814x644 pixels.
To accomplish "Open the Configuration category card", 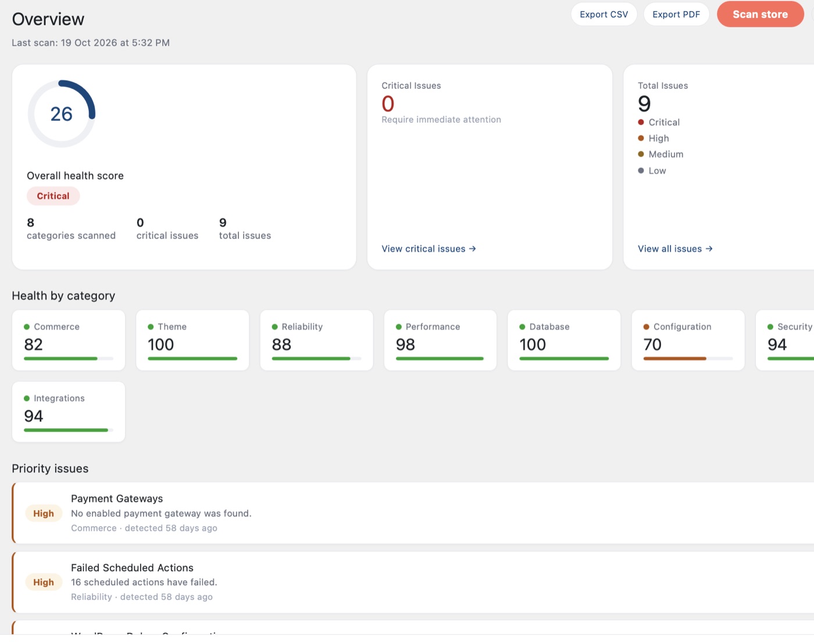I will [x=688, y=340].
